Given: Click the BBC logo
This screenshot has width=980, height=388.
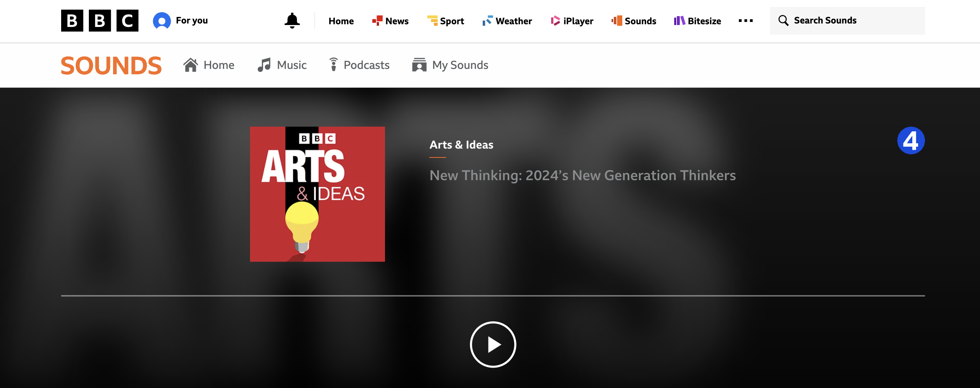Looking at the screenshot, I should pos(100,21).
